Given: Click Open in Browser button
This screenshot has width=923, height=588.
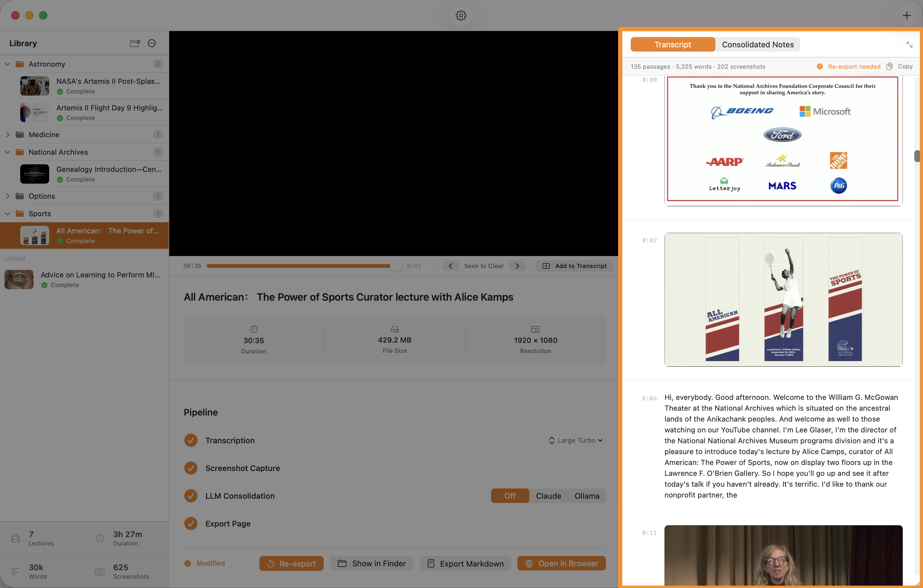Looking at the screenshot, I should [562, 564].
